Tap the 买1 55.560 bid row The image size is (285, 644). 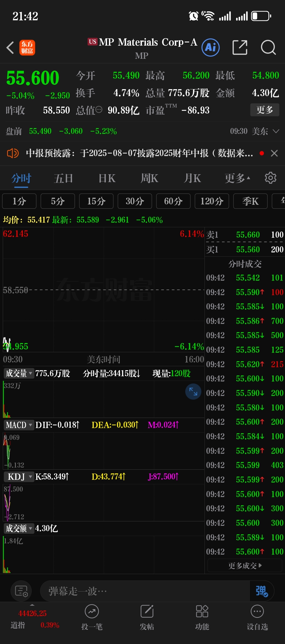[245, 249]
